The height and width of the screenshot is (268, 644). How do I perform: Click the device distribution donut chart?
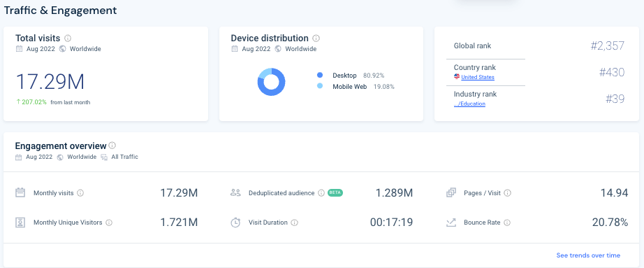(271, 82)
